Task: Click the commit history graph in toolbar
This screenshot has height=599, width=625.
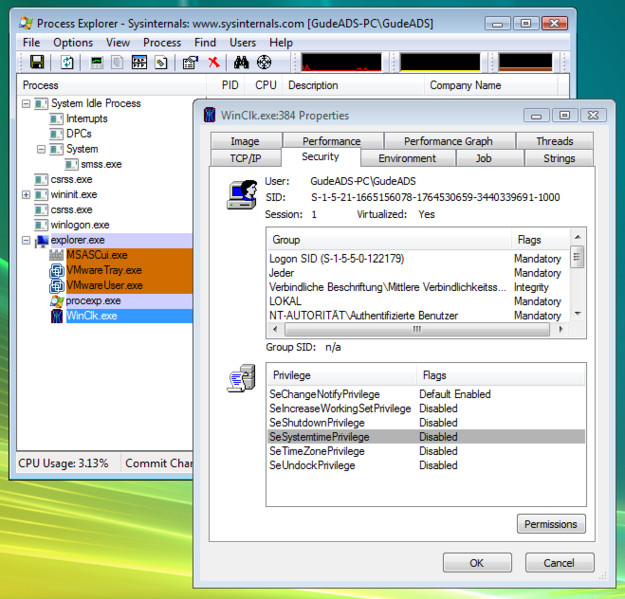Action: (440, 62)
